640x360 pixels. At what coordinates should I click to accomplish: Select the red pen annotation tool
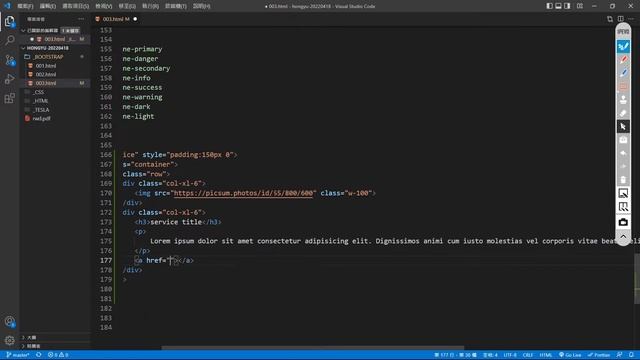[x=623, y=60]
